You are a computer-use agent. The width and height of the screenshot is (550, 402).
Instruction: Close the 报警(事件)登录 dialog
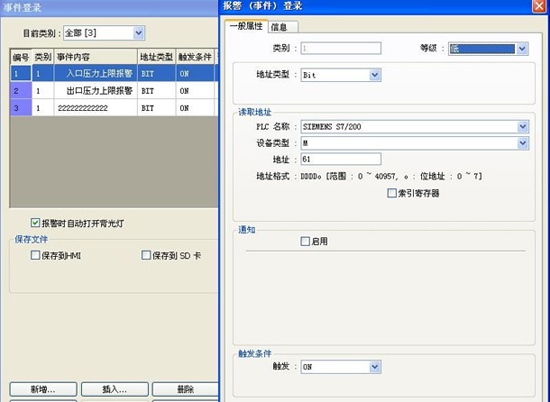tap(539, 6)
